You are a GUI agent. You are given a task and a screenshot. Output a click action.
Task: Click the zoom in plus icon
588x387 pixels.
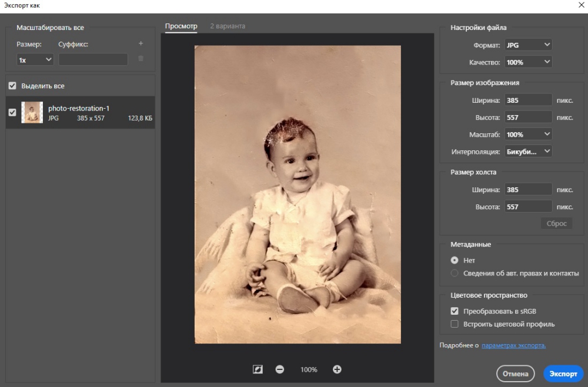tap(337, 369)
